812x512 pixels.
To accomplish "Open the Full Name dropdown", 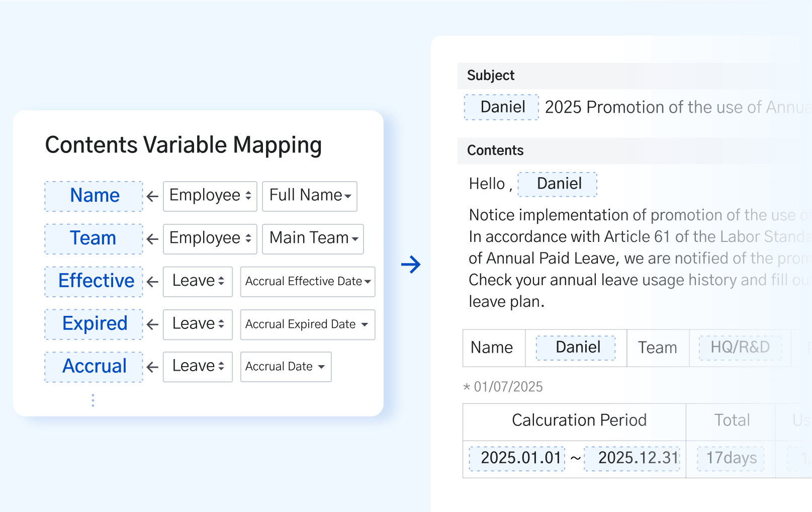I will click(x=310, y=196).
